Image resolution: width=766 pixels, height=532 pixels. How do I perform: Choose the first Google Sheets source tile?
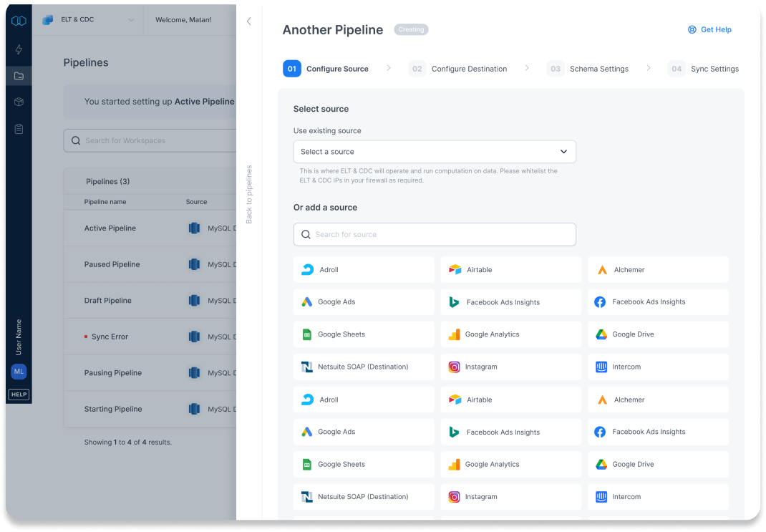tap(364, 334)
